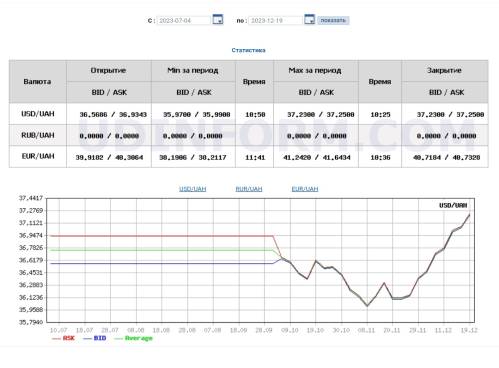Select EUR opening value 39.9182 / 40.3064
The width and height of the screenshot is (499, 368).
coord(109,157)
